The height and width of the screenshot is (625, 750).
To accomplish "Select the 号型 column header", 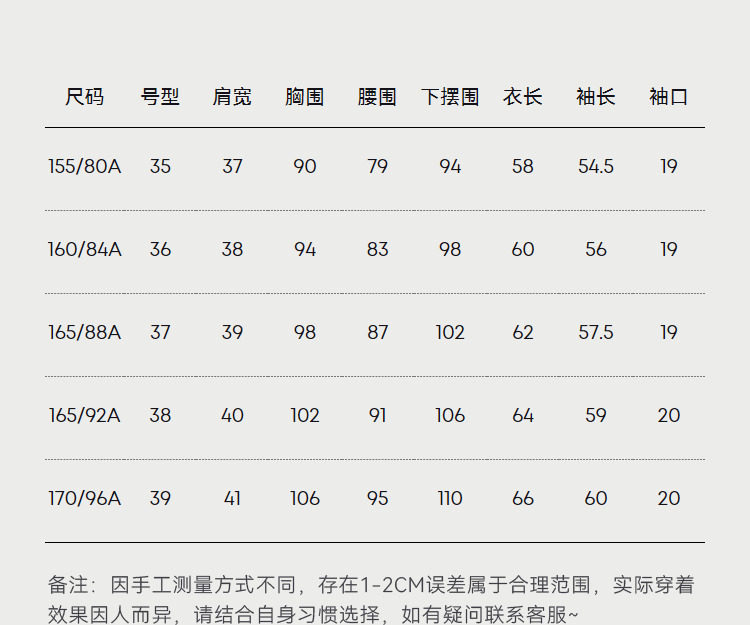I will (160, 97).
